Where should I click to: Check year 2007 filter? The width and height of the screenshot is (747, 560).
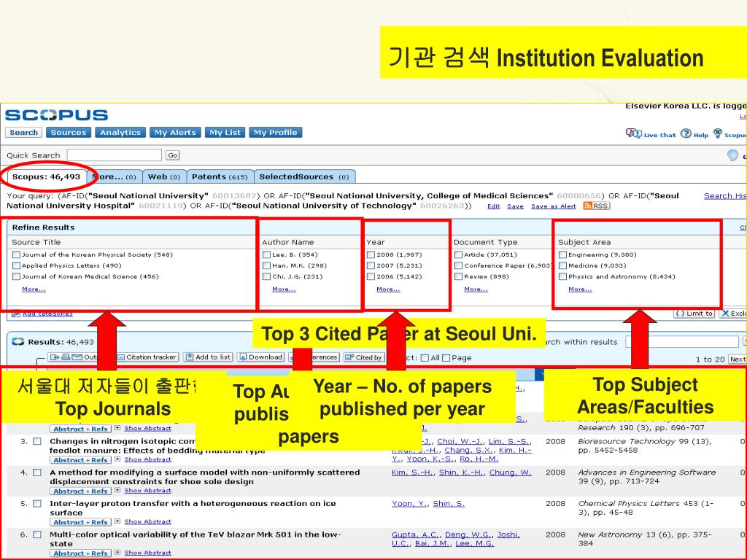point(371,265)
